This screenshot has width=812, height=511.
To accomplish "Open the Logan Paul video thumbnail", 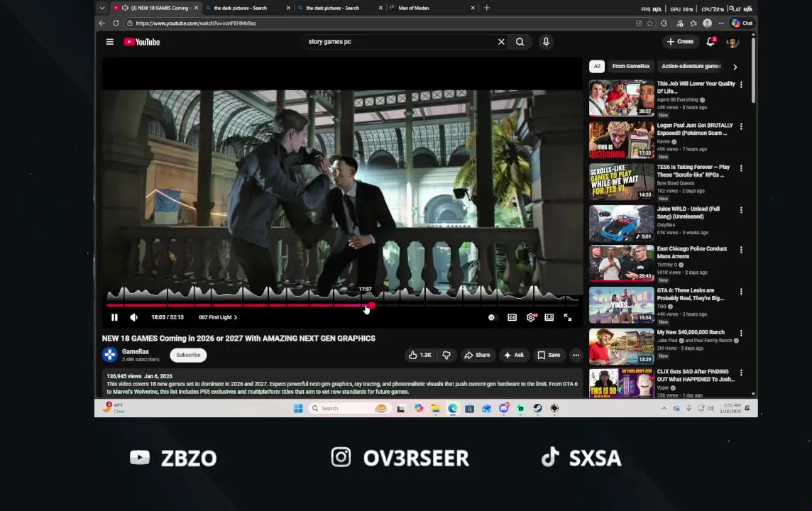I will tap(622, 140).
